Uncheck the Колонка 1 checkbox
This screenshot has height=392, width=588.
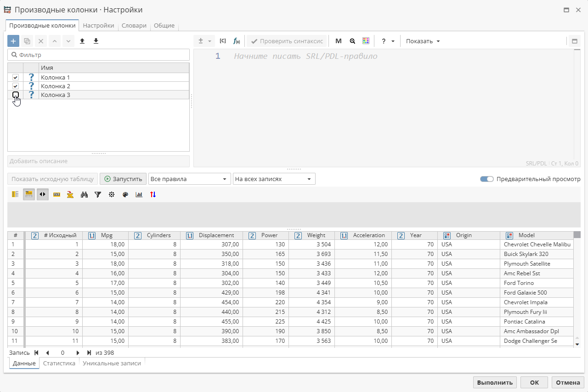click(x=16, y=78)
